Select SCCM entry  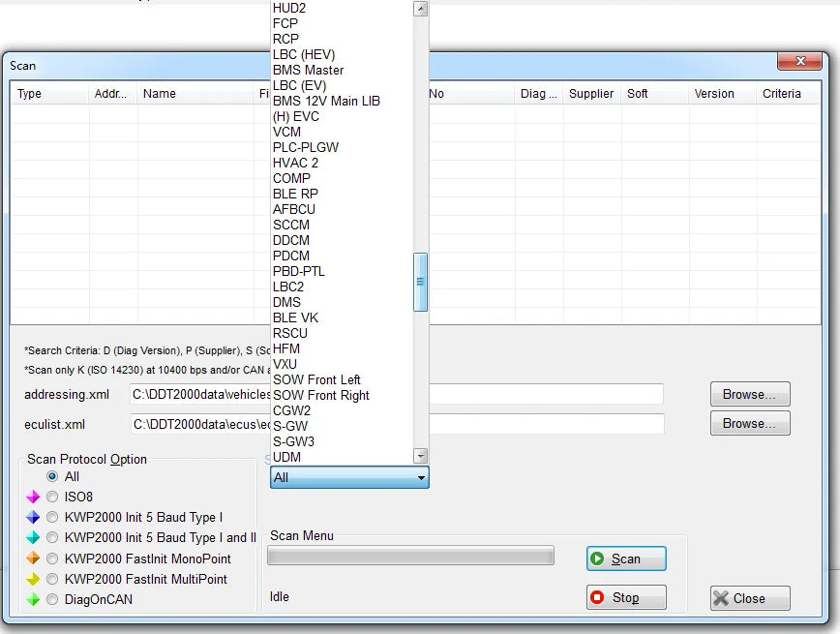tap(342, 226)
